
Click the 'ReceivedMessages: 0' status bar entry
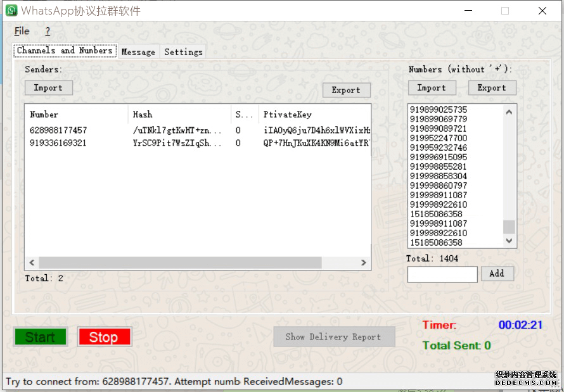click(x=293, y=382)
